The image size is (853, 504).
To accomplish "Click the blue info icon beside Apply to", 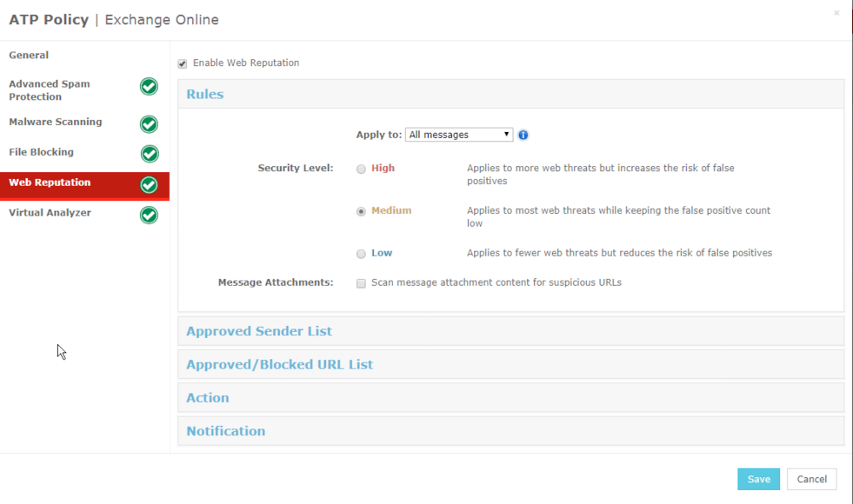I will coord(523,135).
